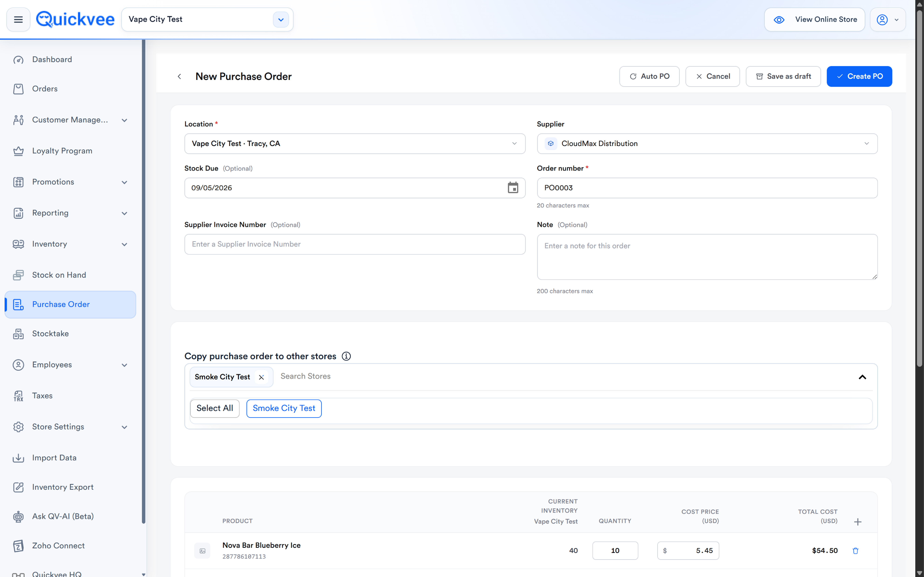Click the Taxes icon in sidebar
Screen dimensions: 924x577
(18, 396)
